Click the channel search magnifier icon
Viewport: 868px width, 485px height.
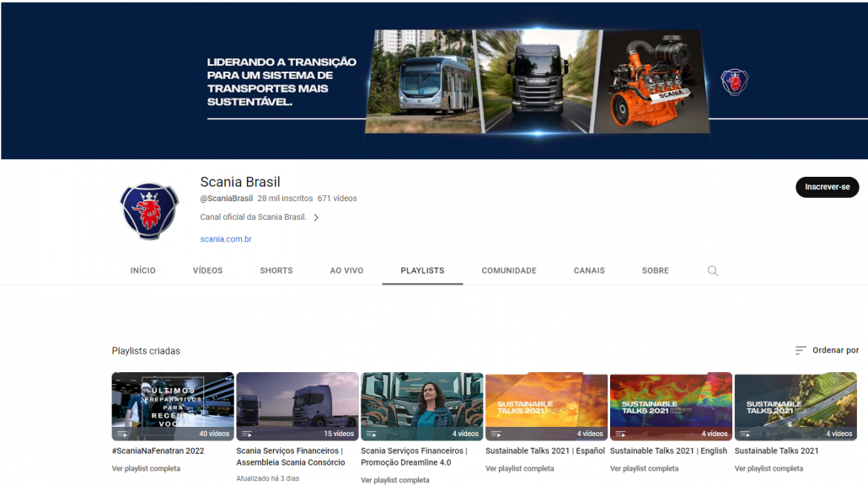pyautogui.click(x=712, y=270)
